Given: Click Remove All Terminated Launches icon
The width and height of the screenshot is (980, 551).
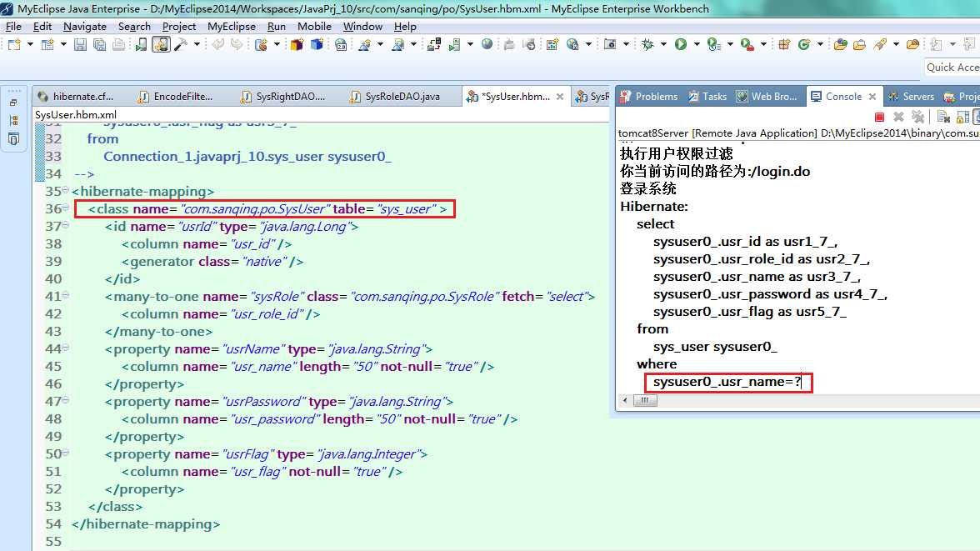Looking at the screenshot, I should pyautogui.click(x=917, y=117).
